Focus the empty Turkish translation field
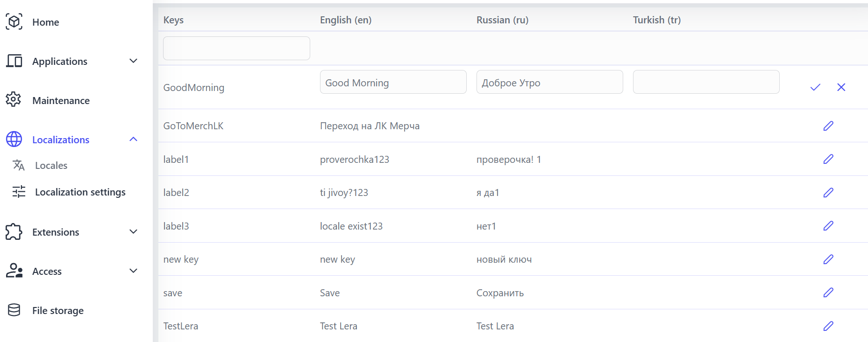The width and height of the screenshot is (868, 342). coord(705,82)
